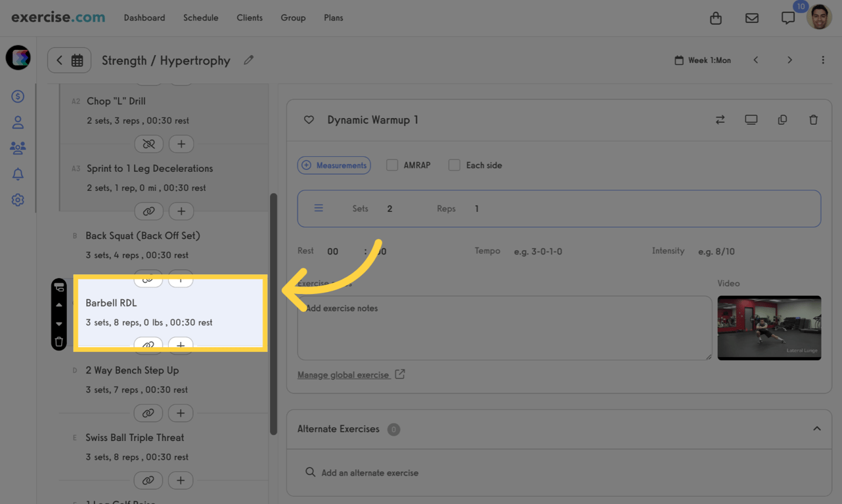842x504 pixels.
Task: Rename the Strength / Hypertrophy workout via pencil icon
Action: pos(248,60)
